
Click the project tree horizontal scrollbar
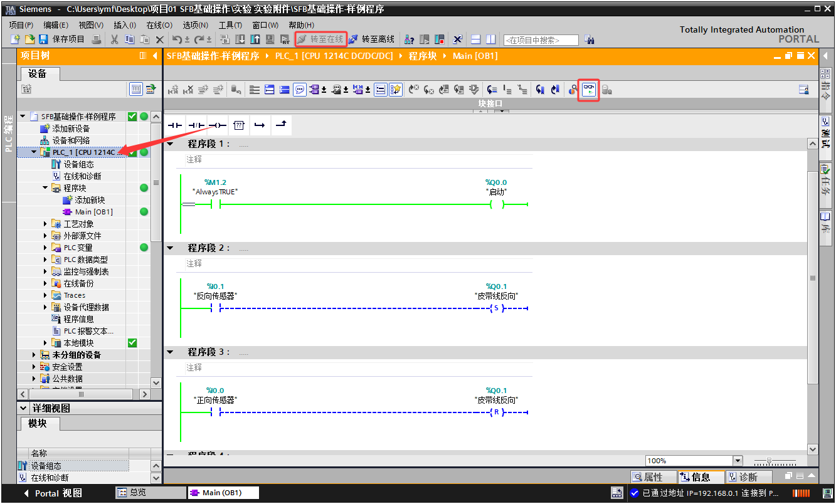(x=81, y=394)
